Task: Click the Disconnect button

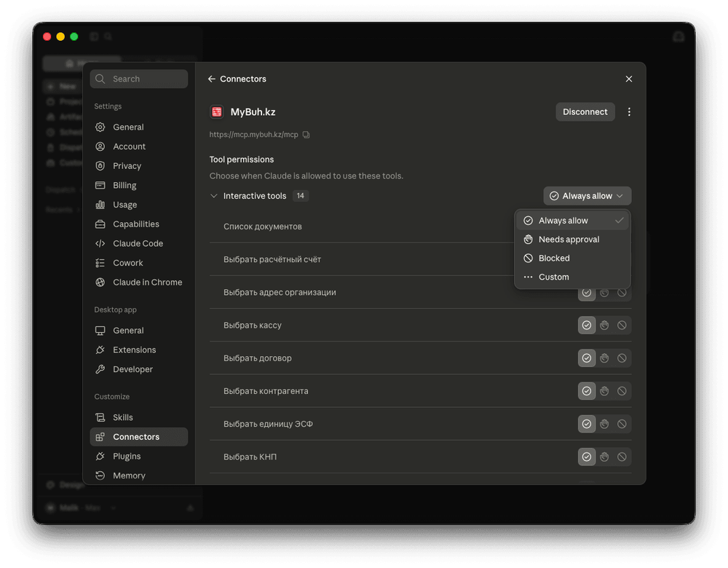Action: 585,112
